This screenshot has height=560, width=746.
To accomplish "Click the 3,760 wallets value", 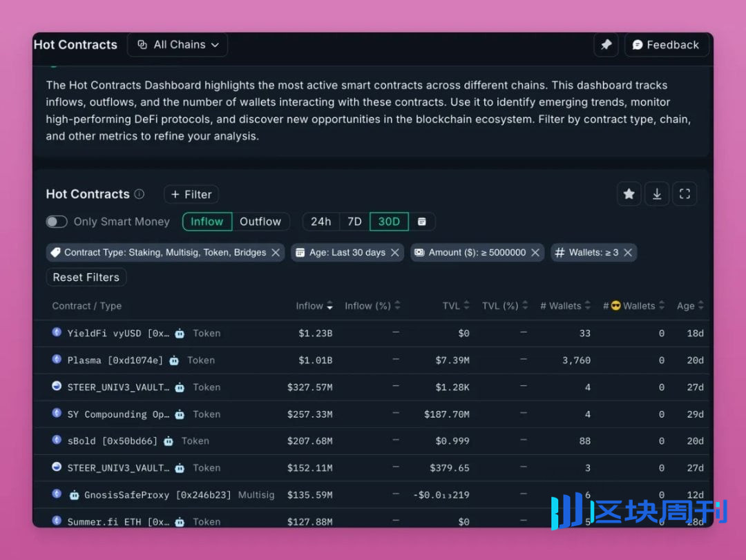I will tap(576, 360).
